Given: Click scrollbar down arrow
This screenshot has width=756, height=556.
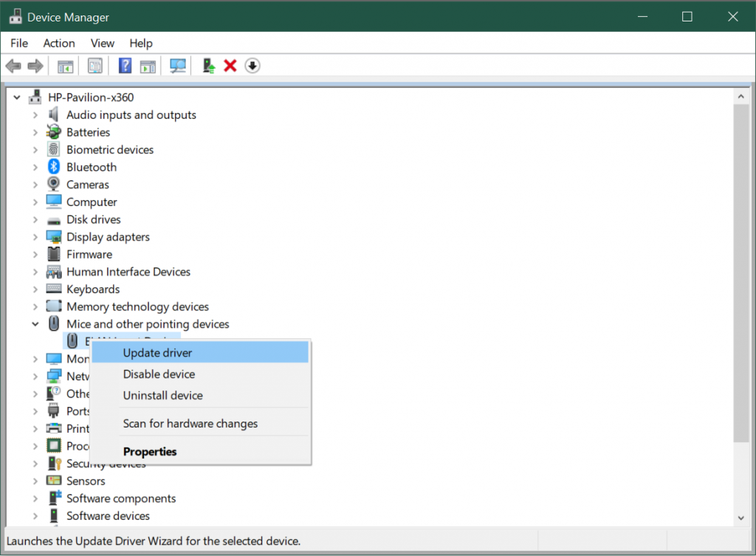Looking at the screenshot, I should (x=740, y=518).
